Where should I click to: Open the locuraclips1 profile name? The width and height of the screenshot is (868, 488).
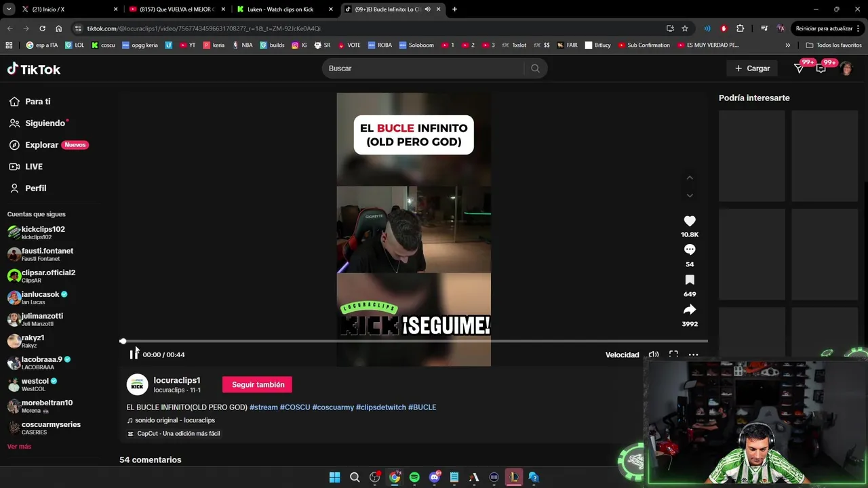coord(177,380)
